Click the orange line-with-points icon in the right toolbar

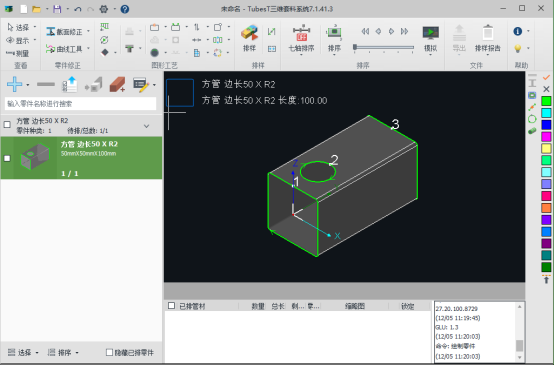532,107
